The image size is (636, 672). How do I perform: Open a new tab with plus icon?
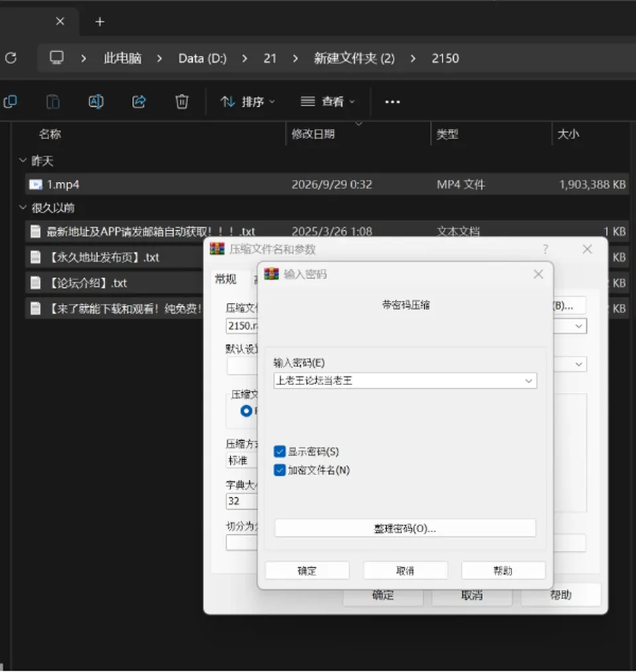(x=100, y=22)
